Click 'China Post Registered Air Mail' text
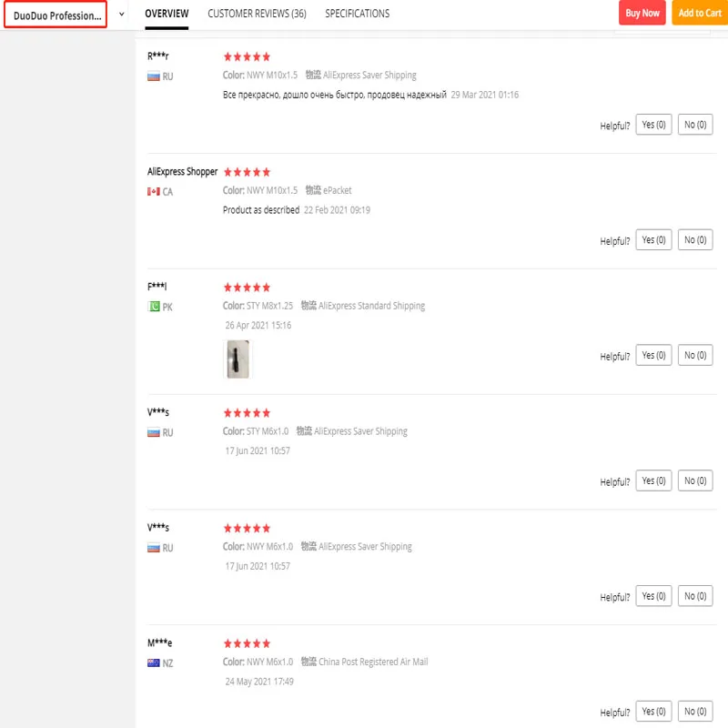The height and width of the screenshot is (728, 728). pyautogui.click(x=373, y=662)
